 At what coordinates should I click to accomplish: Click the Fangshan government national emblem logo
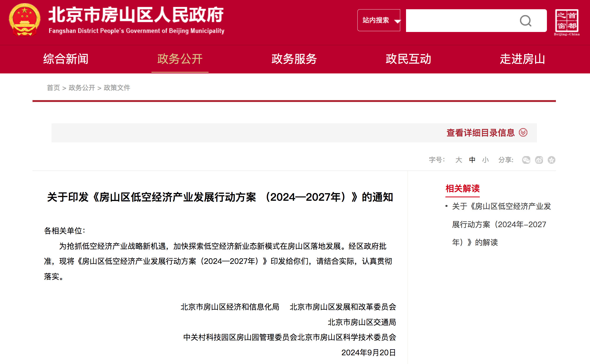pyautogui.click(x=25, y=20)
